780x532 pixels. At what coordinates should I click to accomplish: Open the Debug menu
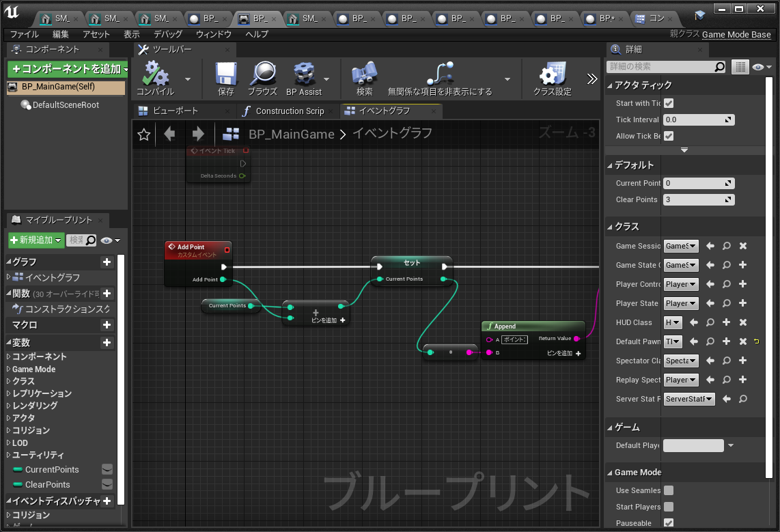167,34
